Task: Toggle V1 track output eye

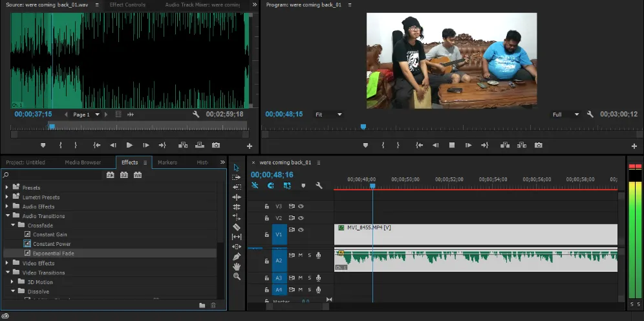Action: click(x=301, y=230)
